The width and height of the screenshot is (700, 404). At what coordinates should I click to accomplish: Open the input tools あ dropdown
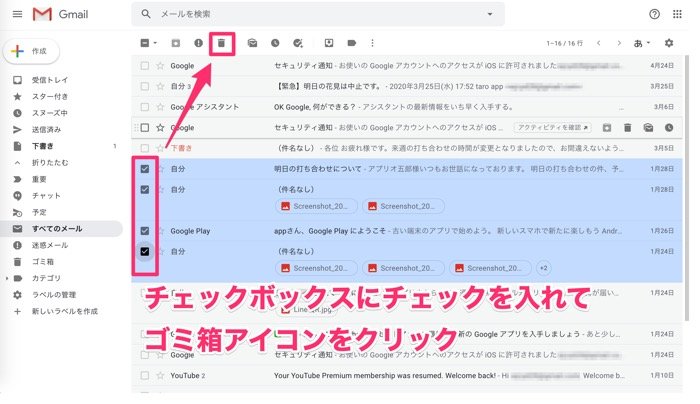point(642,43)
